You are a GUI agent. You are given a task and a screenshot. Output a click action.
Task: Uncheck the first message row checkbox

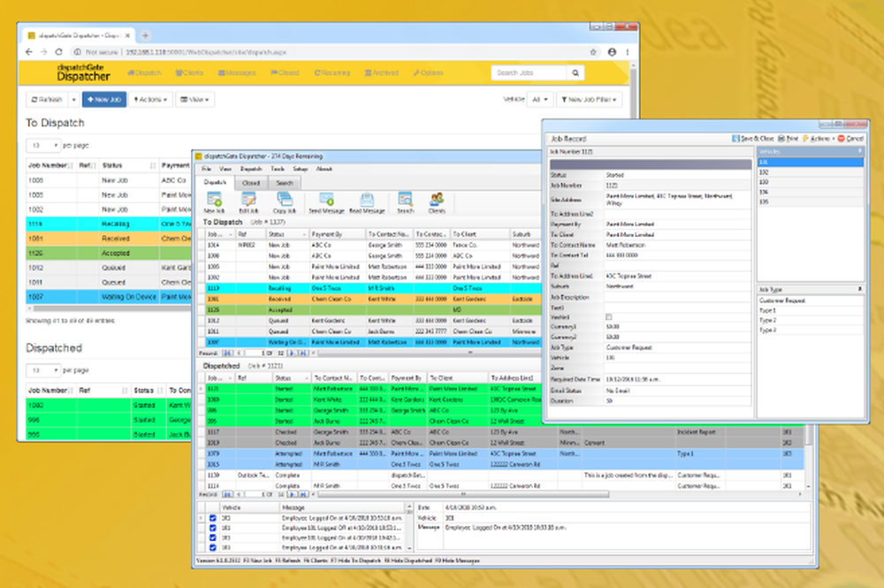pos(212,517)
